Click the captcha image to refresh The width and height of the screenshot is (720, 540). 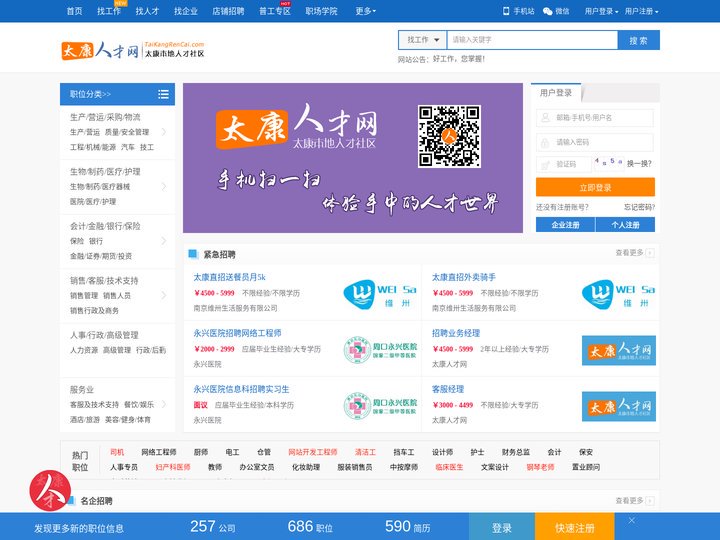(609, 163)
